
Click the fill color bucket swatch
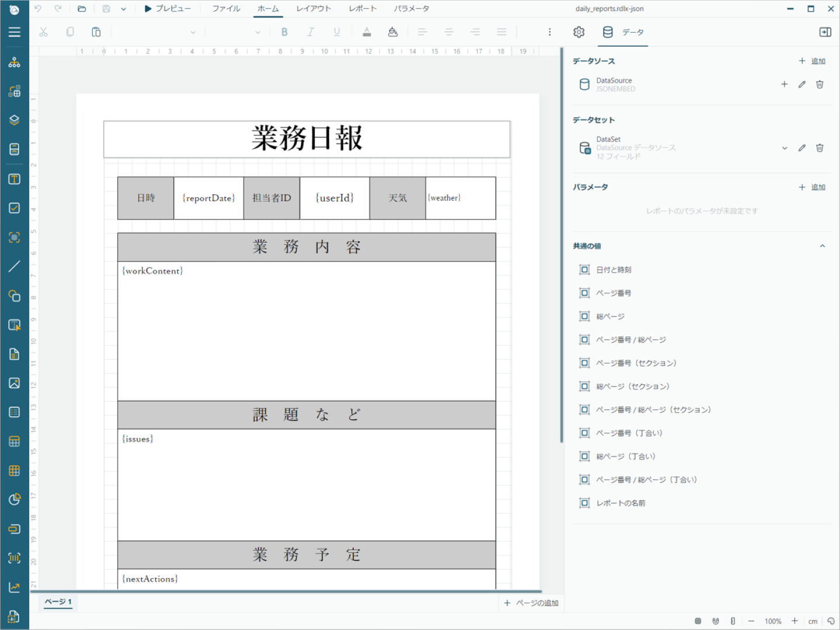pyautogui.click(x=393, y=32)
